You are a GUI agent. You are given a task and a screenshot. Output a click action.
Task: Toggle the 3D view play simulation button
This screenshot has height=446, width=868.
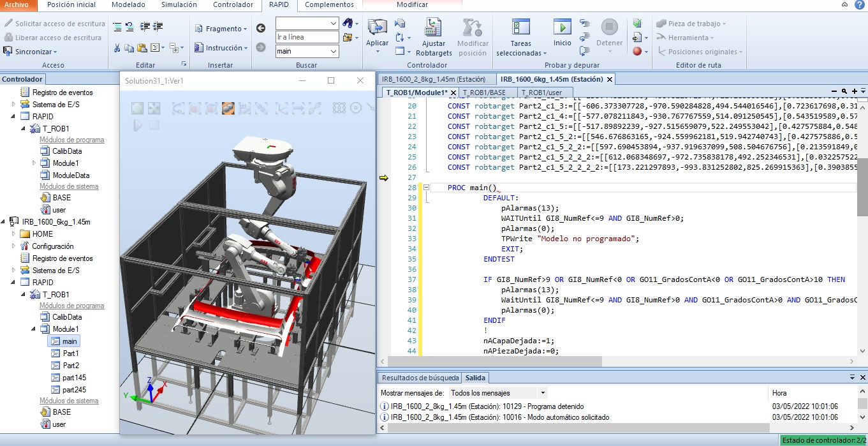[138, 126]
